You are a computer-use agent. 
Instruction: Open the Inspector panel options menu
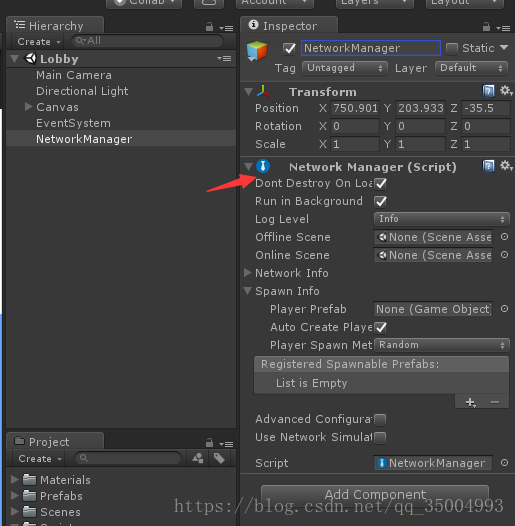503,28
